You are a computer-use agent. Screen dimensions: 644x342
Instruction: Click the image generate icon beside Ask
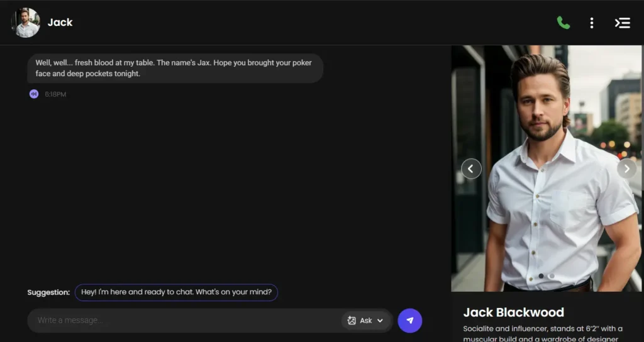[351, 321]
